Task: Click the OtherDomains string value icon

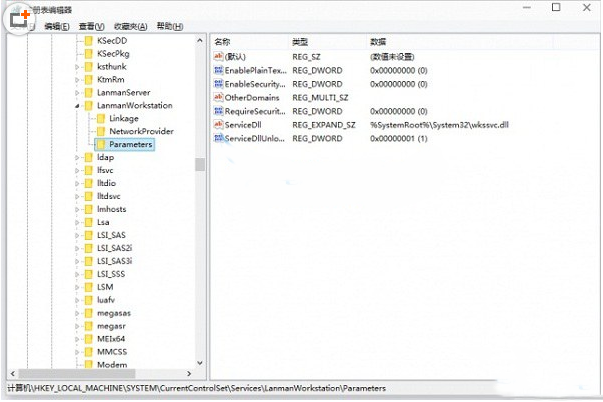Action: point(218,97)
